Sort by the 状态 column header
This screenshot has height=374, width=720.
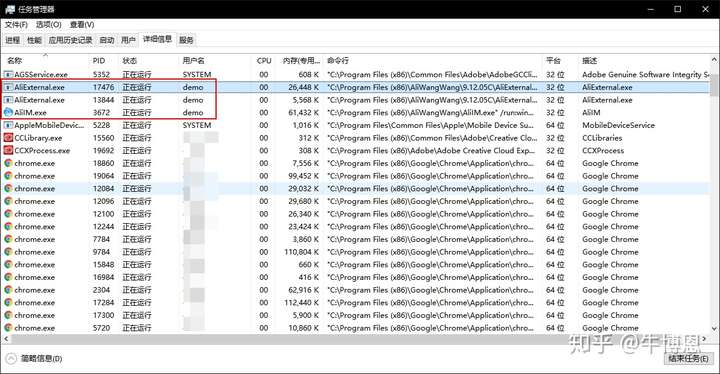149,61
